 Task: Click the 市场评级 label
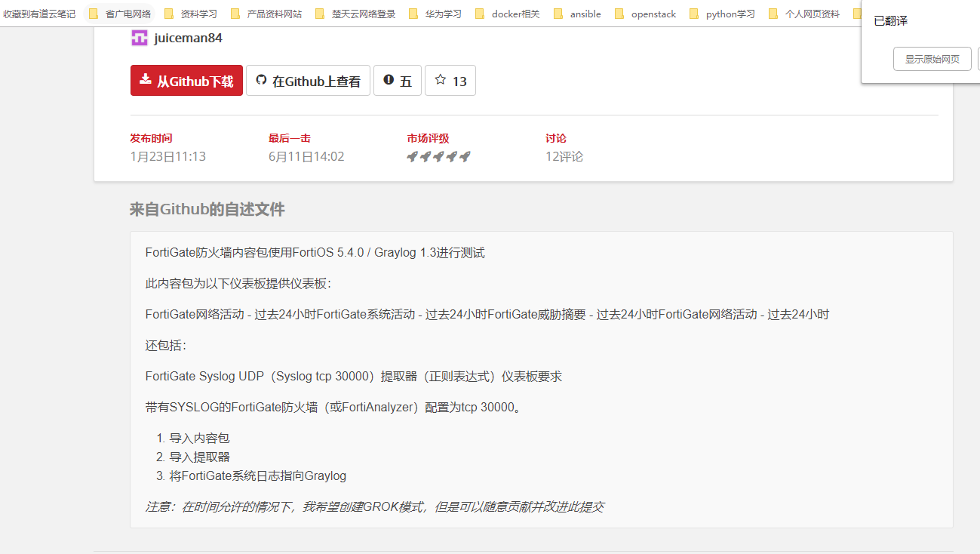click(429, 138)
